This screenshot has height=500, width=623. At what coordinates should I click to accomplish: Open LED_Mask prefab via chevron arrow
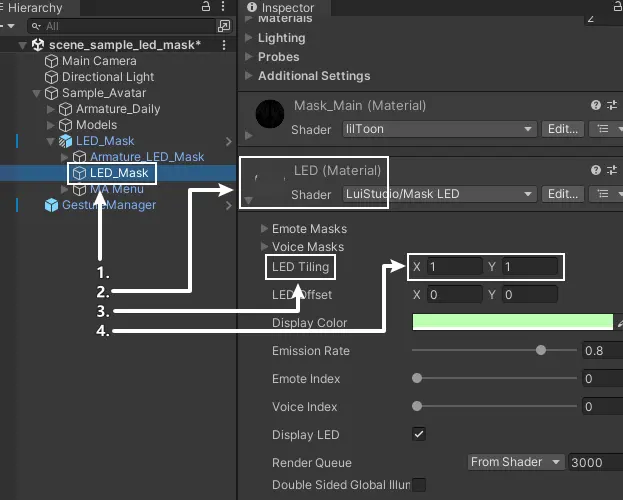click(228, 141)
